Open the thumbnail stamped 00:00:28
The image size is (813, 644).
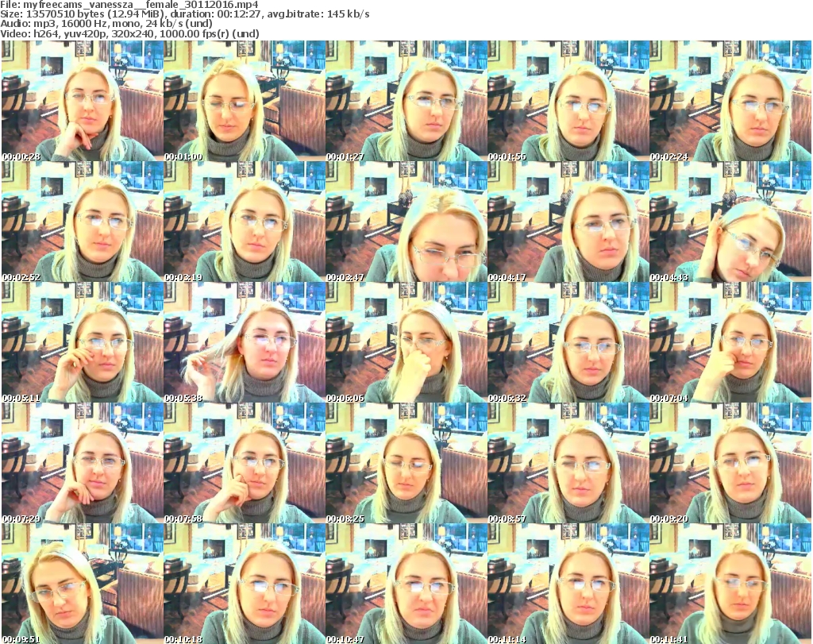point(82,101)
